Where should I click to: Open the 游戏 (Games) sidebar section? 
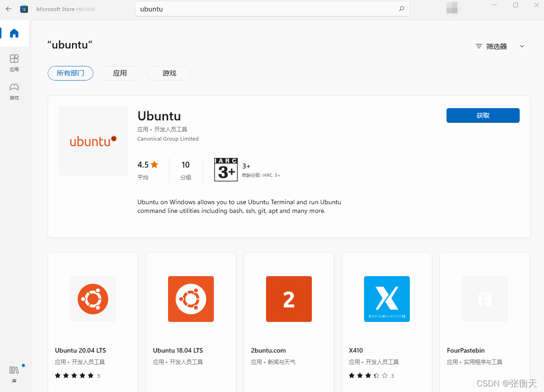14,91
